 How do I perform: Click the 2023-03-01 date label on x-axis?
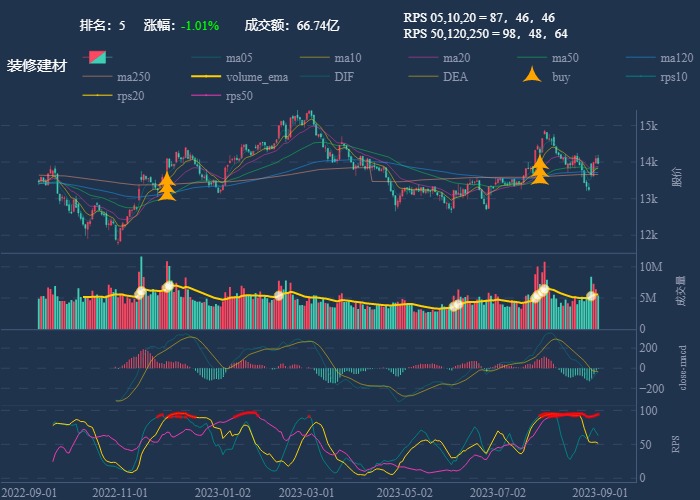[x=305, y=492]
